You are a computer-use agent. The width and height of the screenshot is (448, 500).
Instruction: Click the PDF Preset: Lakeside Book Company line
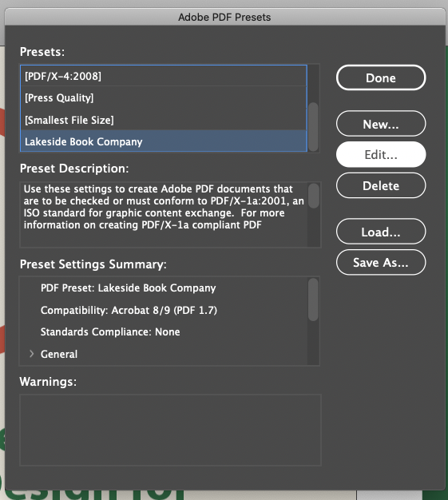point(129,288)
